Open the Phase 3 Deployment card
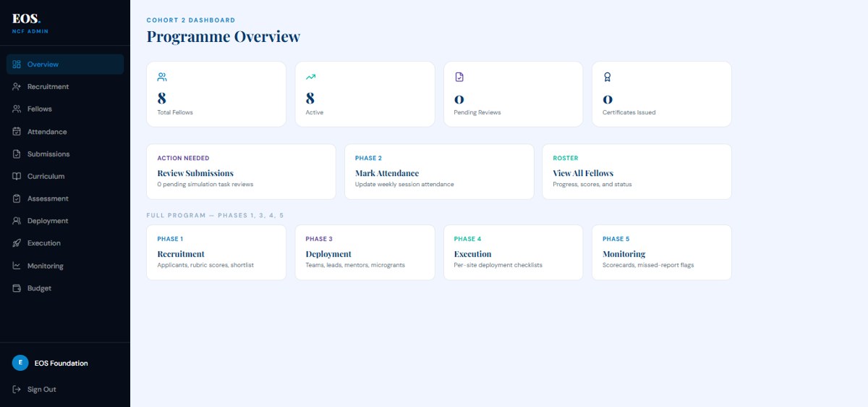 tap(365, 252)
